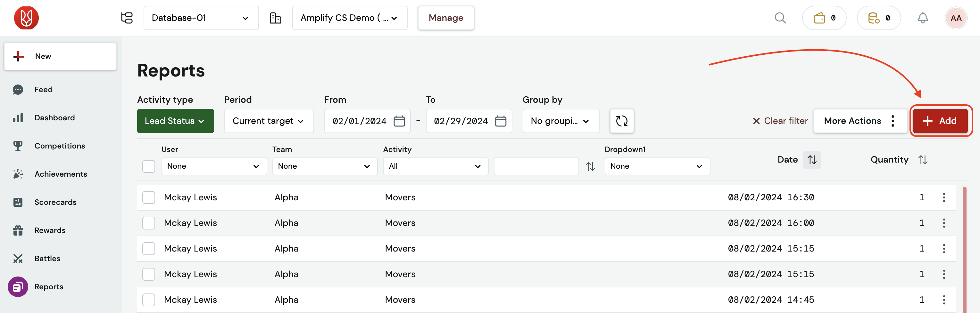The height and width of the screenshot is (313, 980).
Task: Click the wallet balance icon
Action: 819,18
